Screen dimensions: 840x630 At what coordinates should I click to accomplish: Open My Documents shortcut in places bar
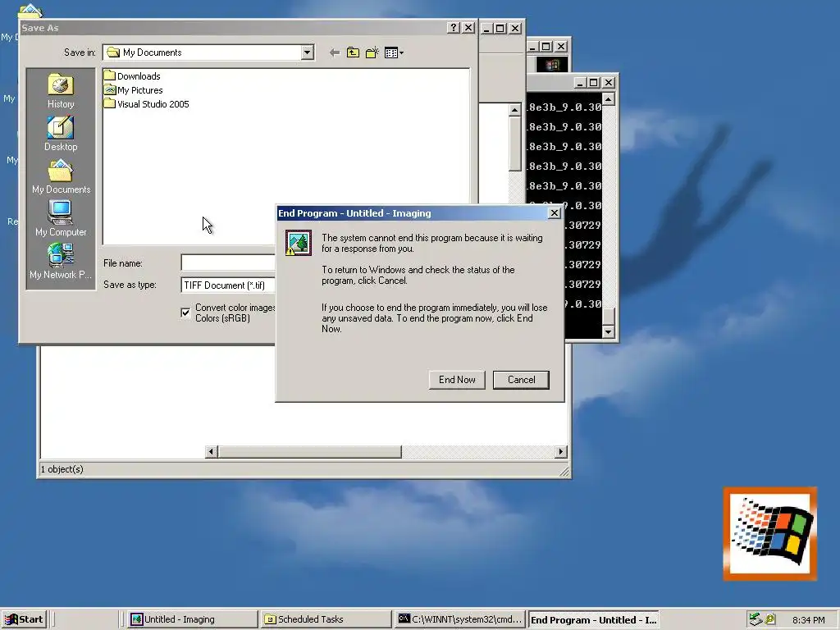61,177
